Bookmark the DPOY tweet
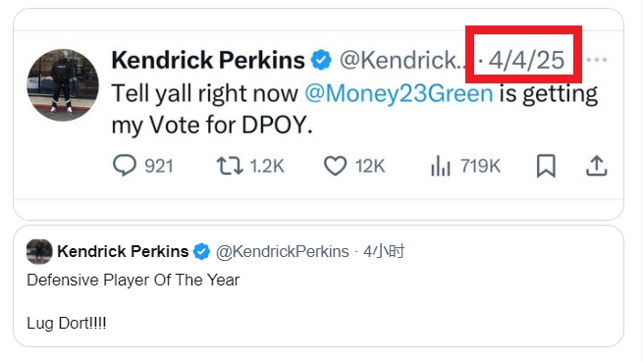Screen dimensions: 644x361 546,166
